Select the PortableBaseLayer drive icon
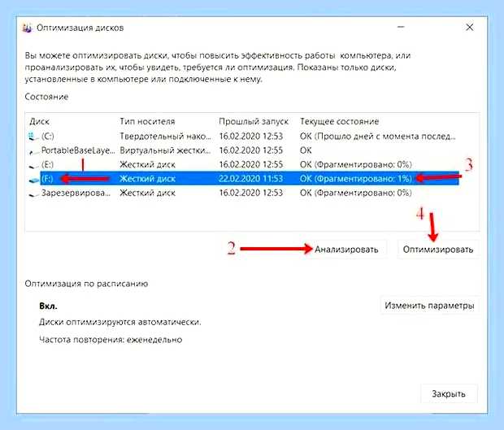The width and height of the screenshot is (504, 430). coord(33,151)
